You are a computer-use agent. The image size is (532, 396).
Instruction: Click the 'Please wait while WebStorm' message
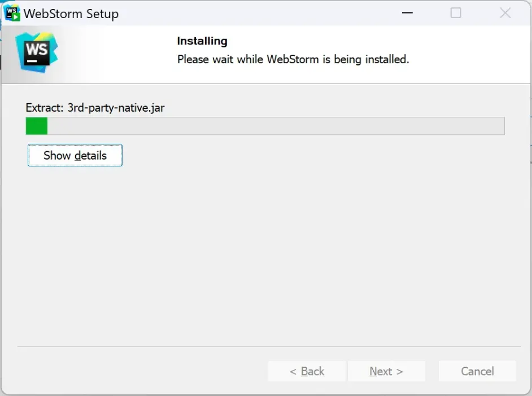click(293, 59)
